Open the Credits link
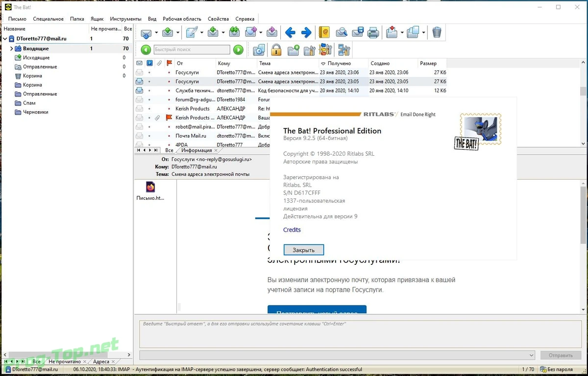The height and width of the screenshot is (376, 588). point(292,230)
